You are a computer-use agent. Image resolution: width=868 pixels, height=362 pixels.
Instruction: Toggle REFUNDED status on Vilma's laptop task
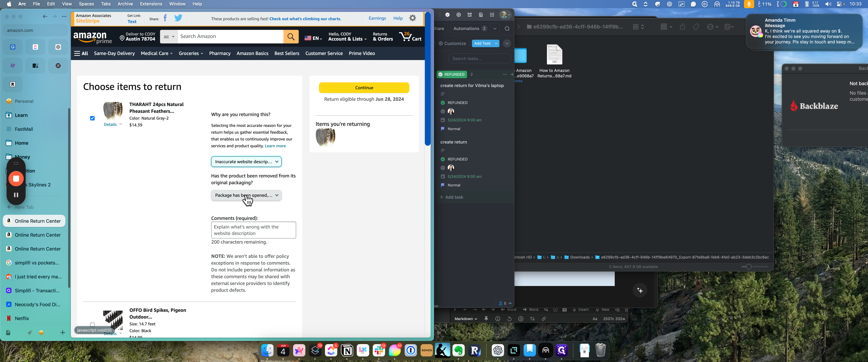pos(443,103)
